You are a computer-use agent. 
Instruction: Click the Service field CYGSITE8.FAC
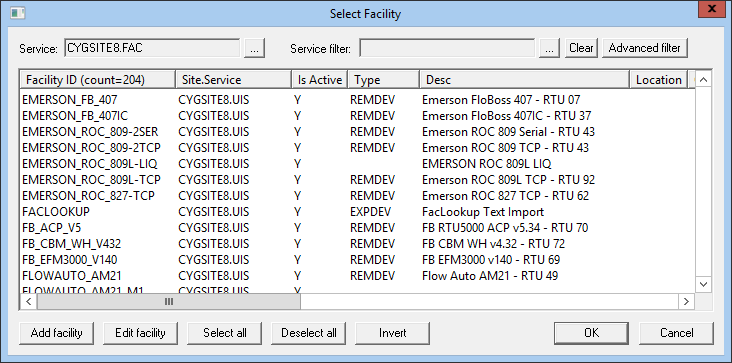[x=152, y=48]
